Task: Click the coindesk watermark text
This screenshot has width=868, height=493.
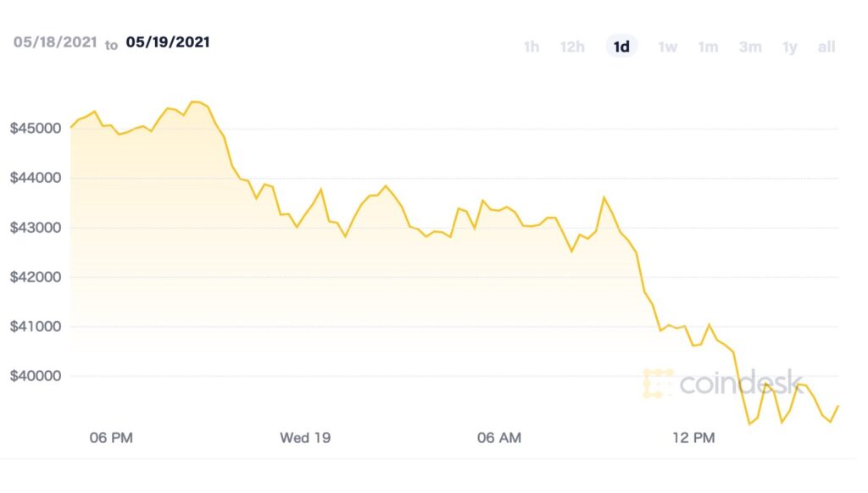Action: [741, 383]
